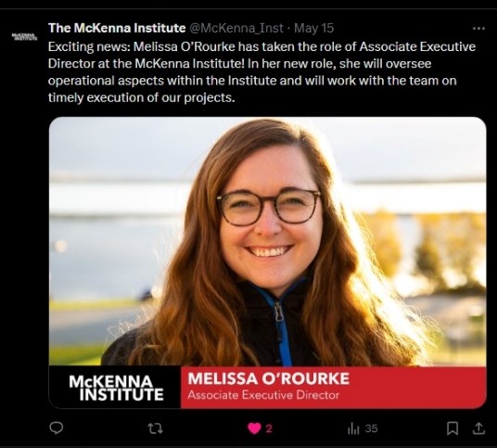497x448 pixels.
Task: Open the May 15 timestamp permalink
Action: 313,29
